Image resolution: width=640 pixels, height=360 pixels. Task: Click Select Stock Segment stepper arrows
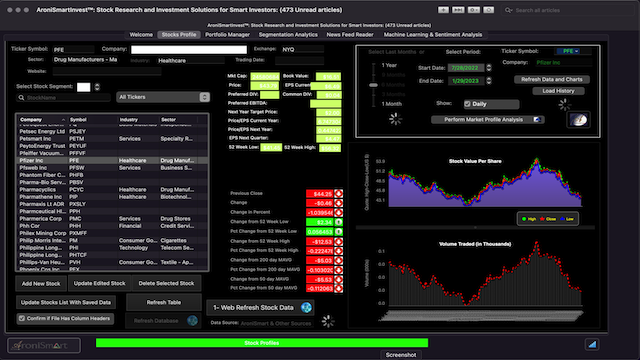click(x=97, y=87)
